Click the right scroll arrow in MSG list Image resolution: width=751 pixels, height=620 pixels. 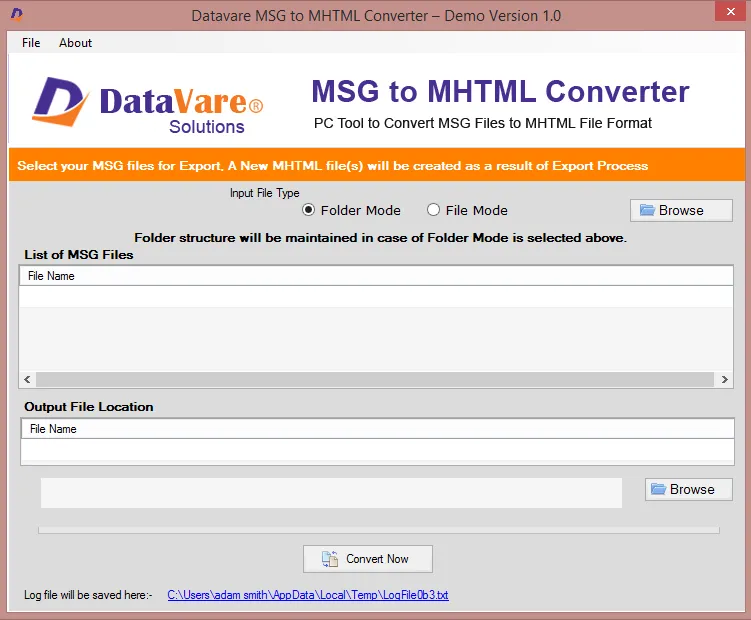pyautogui.click(x=724, y=379)
